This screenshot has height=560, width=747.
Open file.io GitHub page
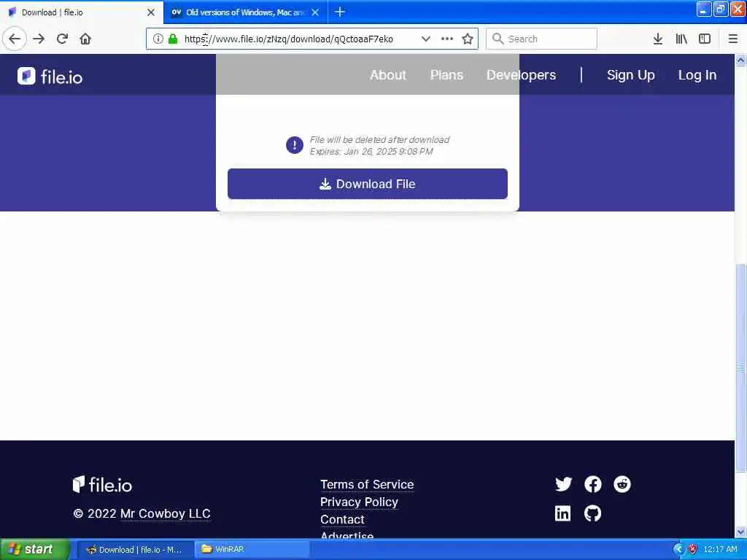coord(592,513)
